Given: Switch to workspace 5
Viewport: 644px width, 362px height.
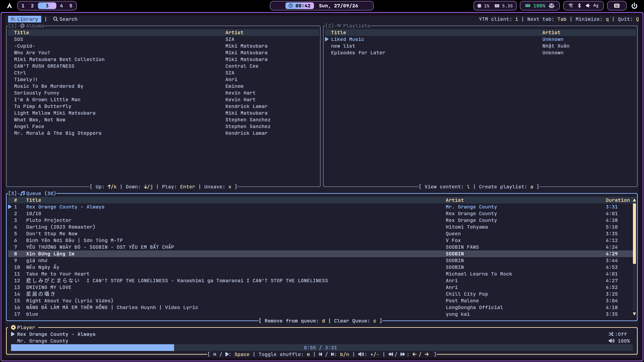Looking at the screenshot, I should (x=71, y=6).
